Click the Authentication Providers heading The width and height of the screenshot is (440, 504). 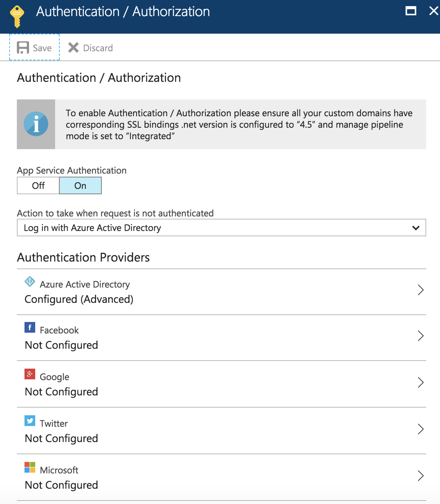(x=83, y=257)
